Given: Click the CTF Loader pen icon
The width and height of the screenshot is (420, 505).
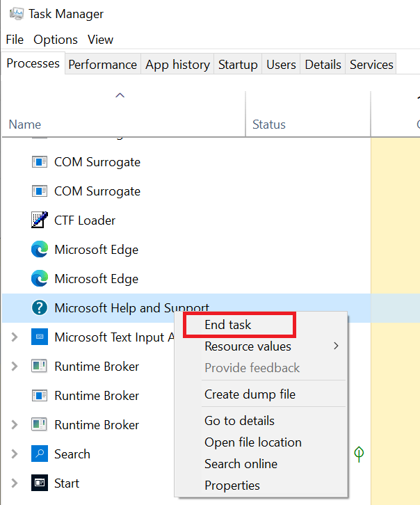Looking at the screenshot, I should coord(40,220).
